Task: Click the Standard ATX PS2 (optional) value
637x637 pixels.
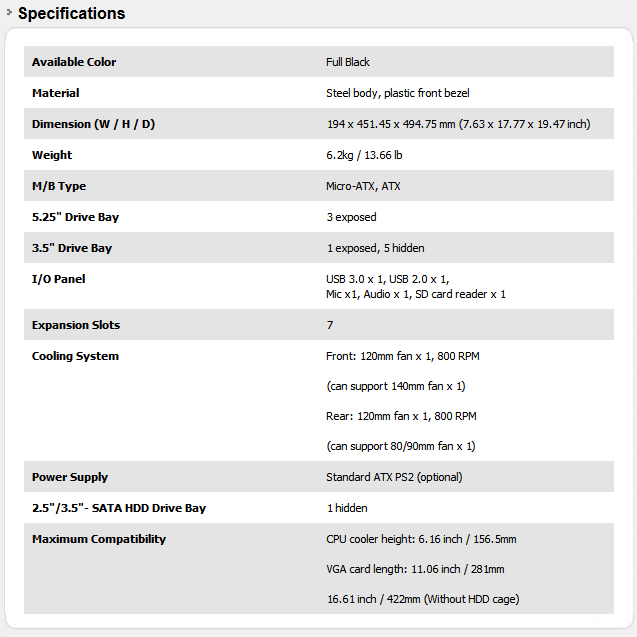Action: pos(394,477)
